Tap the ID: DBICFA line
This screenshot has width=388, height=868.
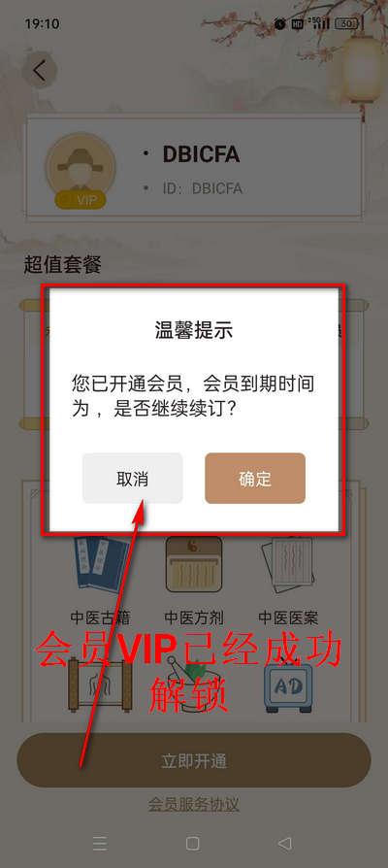pos(203,188)
